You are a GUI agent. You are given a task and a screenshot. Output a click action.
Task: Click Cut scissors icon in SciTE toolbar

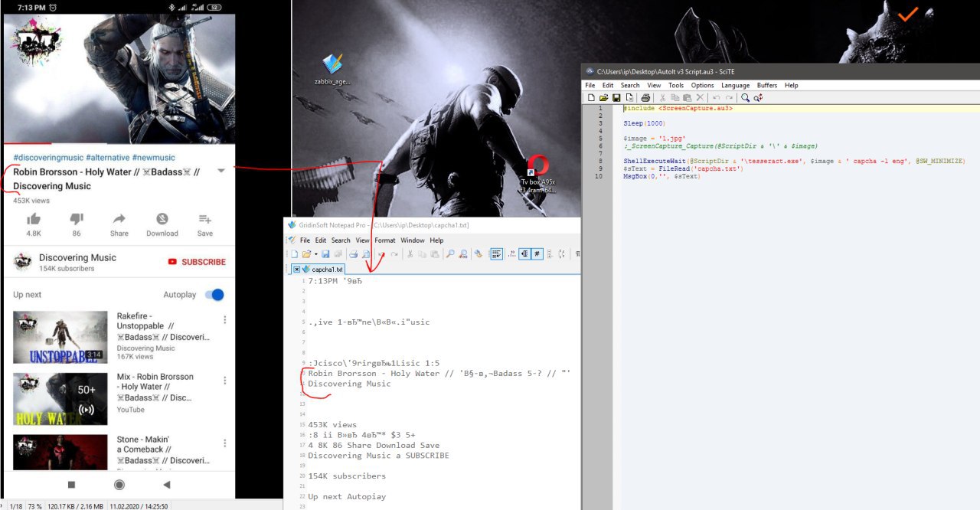coord(662,98)
